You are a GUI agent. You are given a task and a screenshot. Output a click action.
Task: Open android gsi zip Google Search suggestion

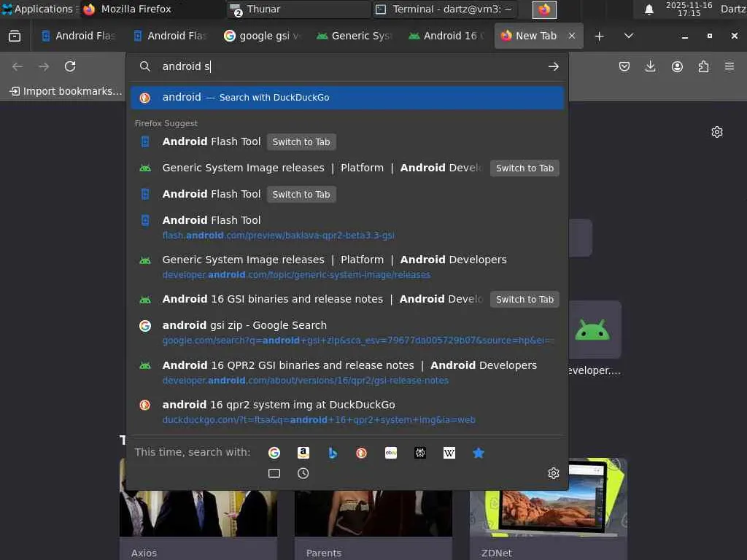click(347, 332)
